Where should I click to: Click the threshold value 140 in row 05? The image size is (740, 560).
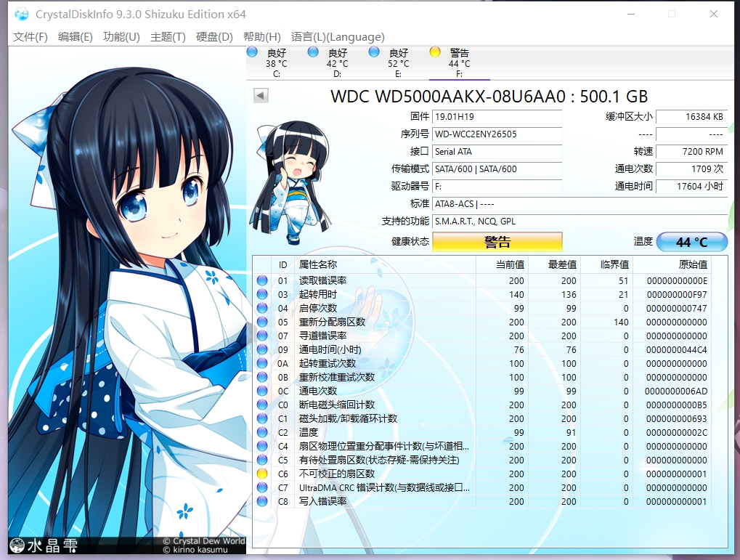pos(621,322)
